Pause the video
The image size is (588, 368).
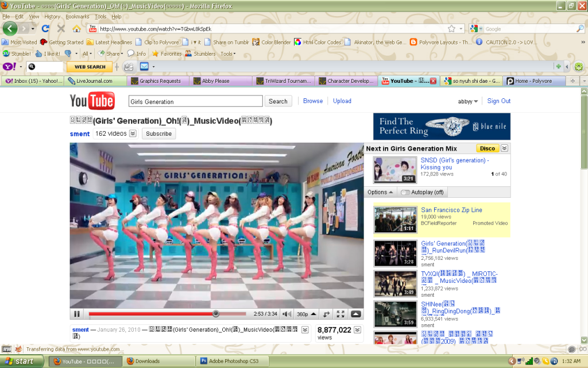point(77,314)
